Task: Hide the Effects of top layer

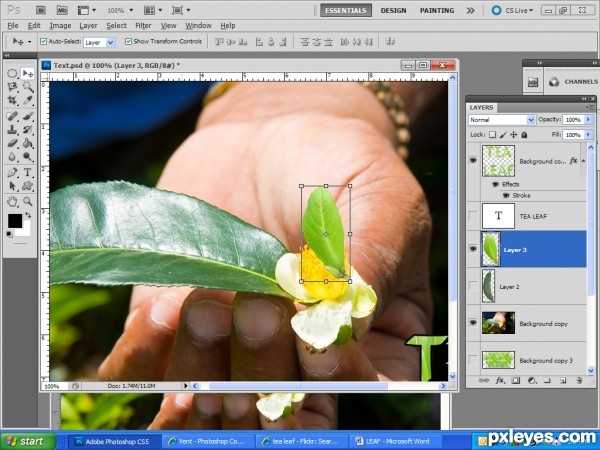Action: click(495, 184)
